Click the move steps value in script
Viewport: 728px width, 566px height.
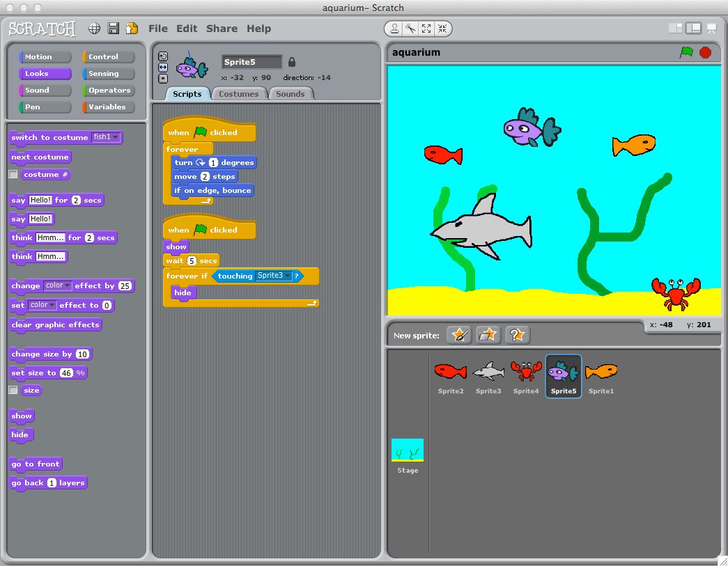[x=205, y=176]
